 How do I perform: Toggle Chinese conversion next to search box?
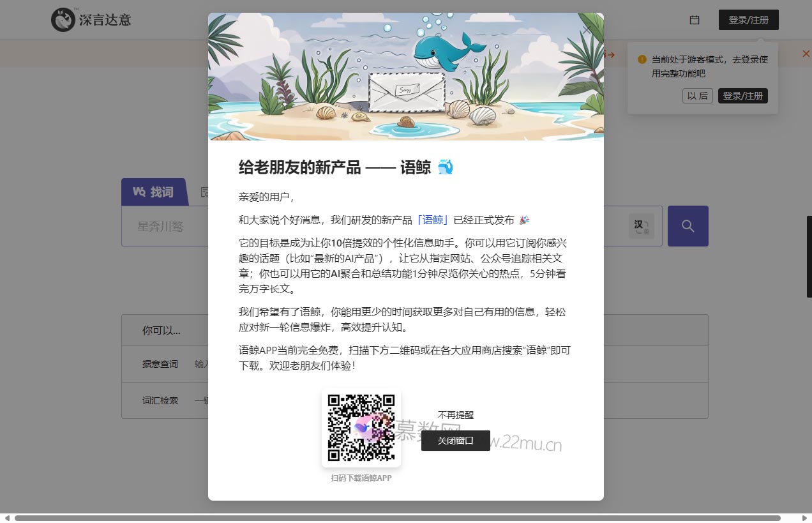[x=640, y=225]
